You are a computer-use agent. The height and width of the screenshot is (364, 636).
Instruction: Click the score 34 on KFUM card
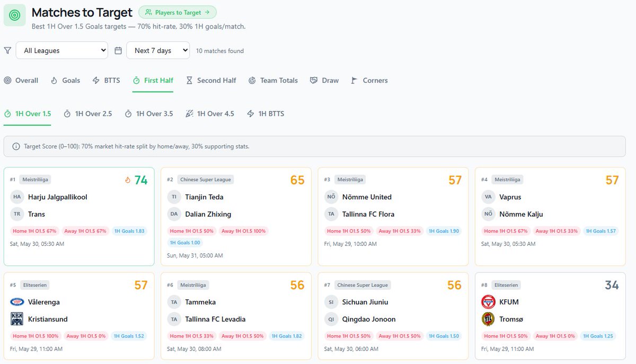pyautogui.click(x=612, y=285)
